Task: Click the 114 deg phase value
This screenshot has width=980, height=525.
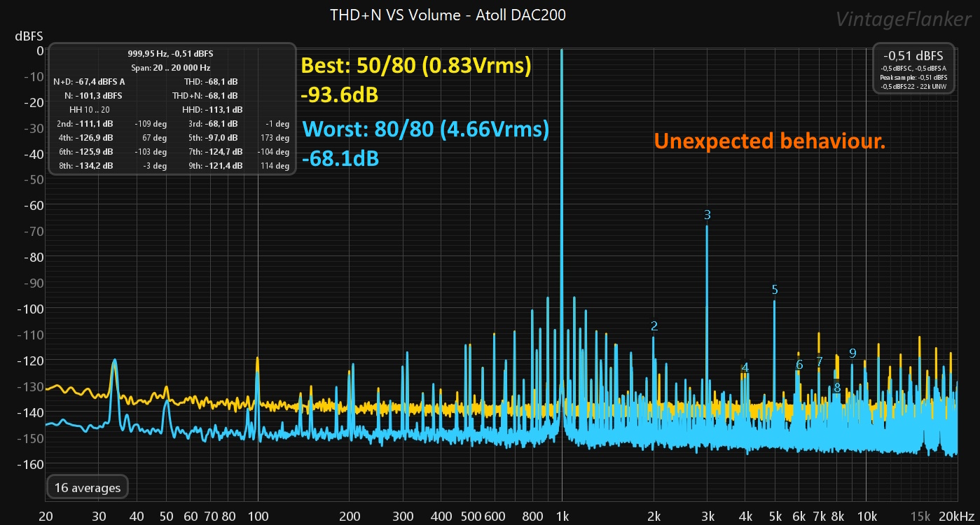Action: (x=275, y=166)
